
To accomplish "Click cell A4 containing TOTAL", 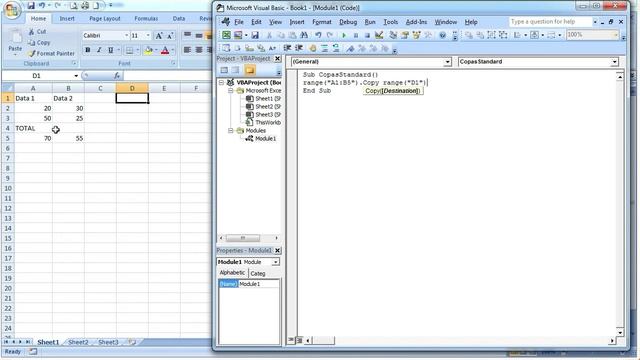I will pyautogui.click(x=33, y=128).
